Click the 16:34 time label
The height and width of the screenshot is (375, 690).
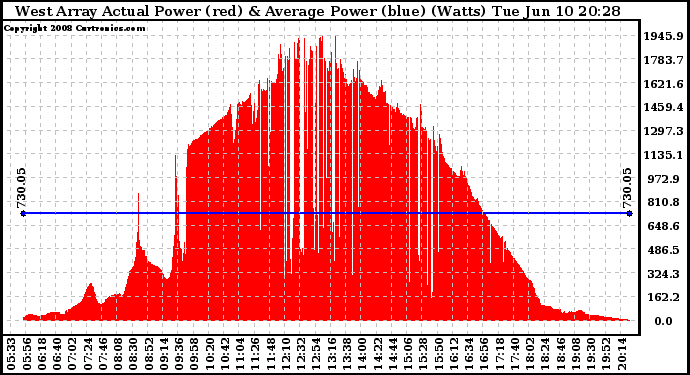(468, 354)
